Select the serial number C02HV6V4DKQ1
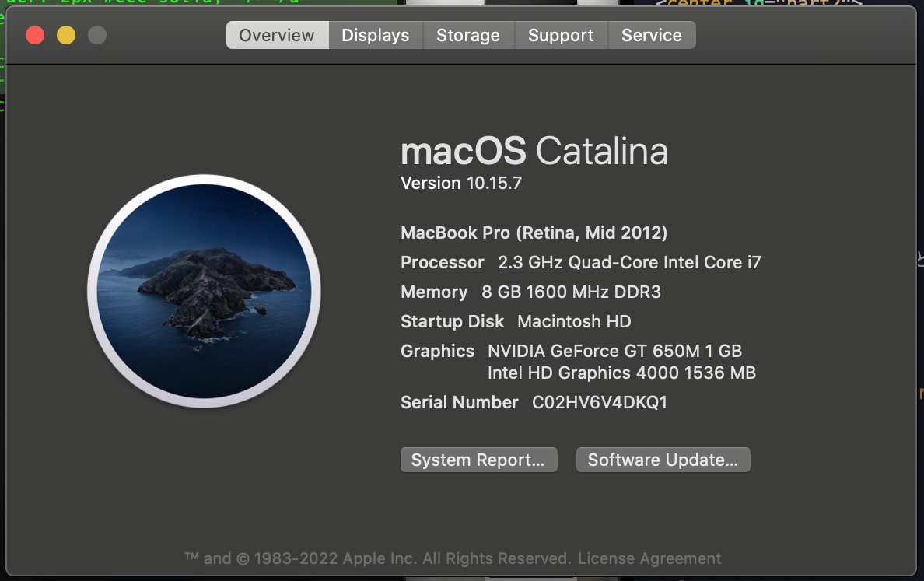The image size is (924, 581). point(600,402)
